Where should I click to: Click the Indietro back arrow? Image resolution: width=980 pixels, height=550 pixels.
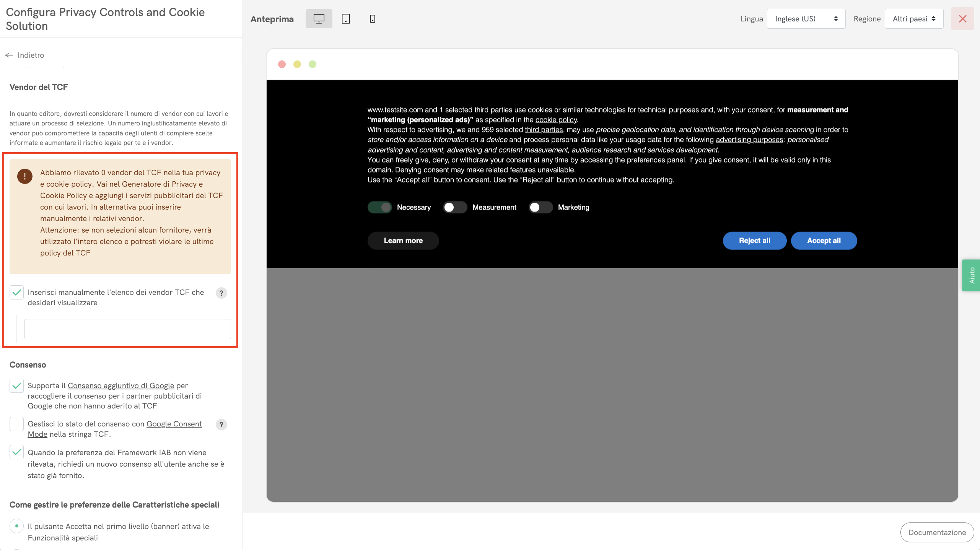(9, 55)
